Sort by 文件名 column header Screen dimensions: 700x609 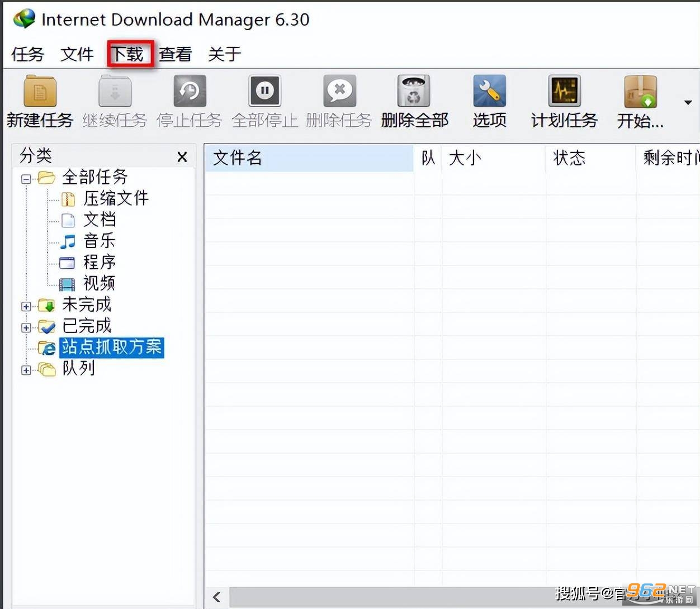pyautogui.click(x=309, y=158)
